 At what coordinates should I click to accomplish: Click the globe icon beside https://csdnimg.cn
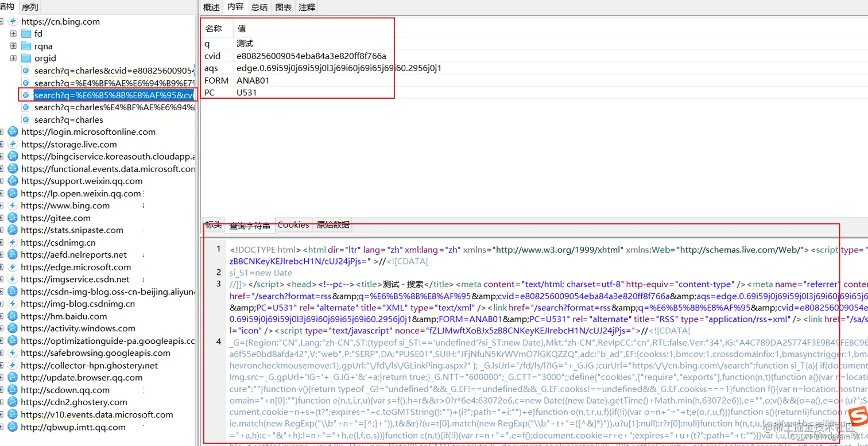(x=13, y=242)
